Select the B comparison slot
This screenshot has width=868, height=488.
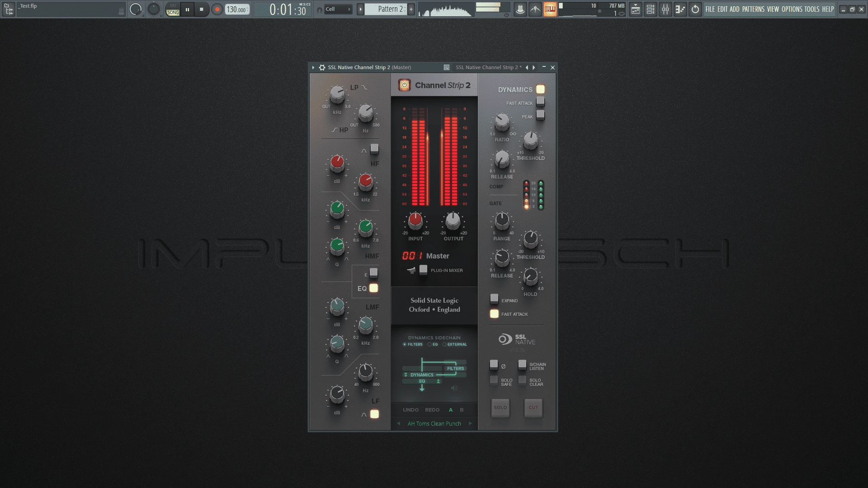pos(462,410)
